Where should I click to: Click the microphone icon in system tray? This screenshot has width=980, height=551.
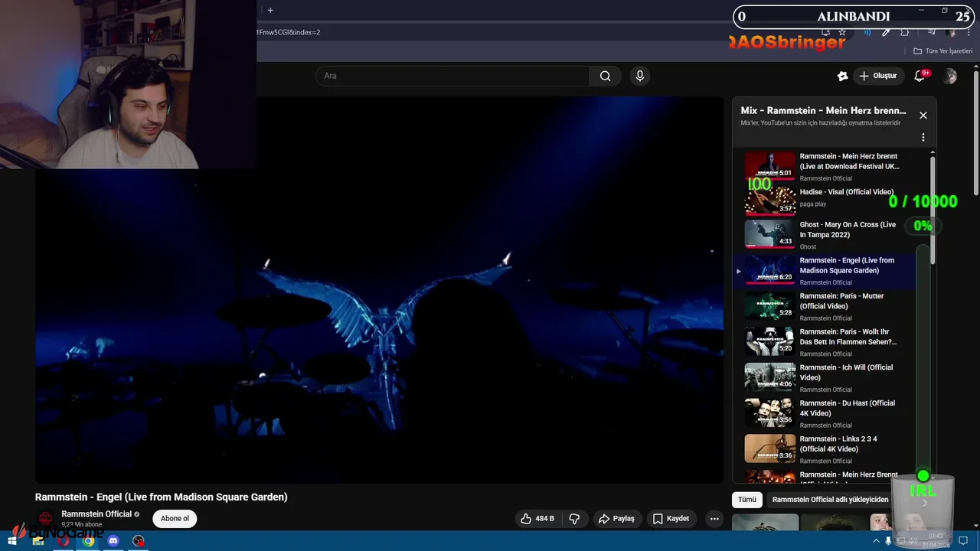pyautogui.click(x=888, y=541)
